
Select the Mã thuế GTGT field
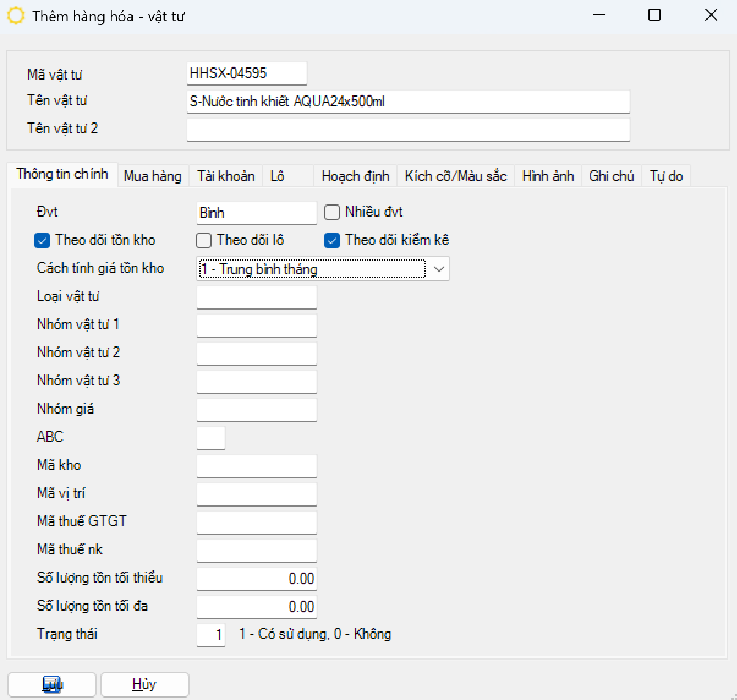click(256, 522)
